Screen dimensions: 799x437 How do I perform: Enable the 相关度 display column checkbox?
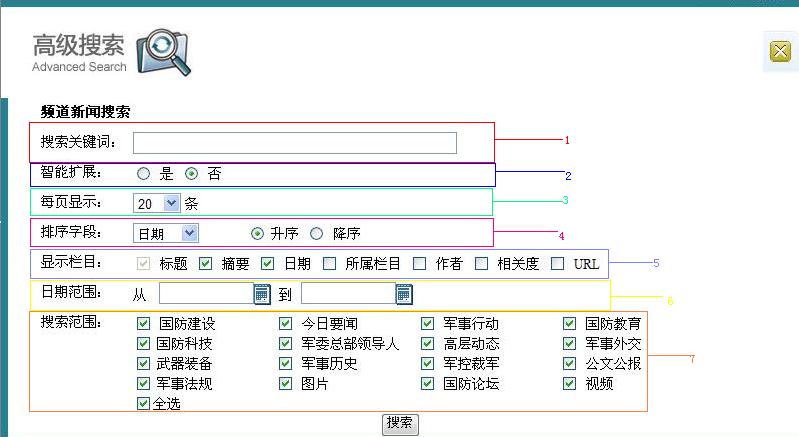tap(481, 264)
